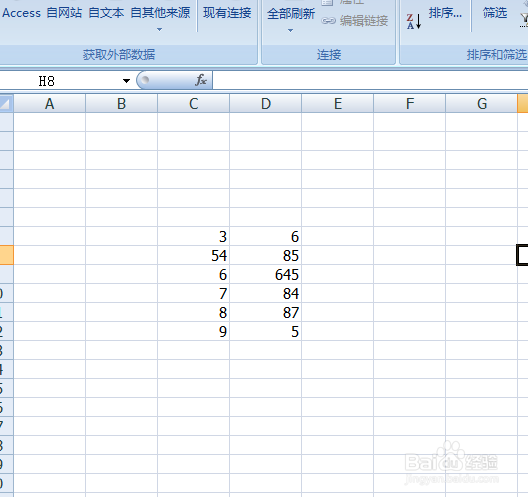The height and width of the screenshot is (497, 528).
Task: Open 排序... sort dialog
Action: (x=445, y=13)
